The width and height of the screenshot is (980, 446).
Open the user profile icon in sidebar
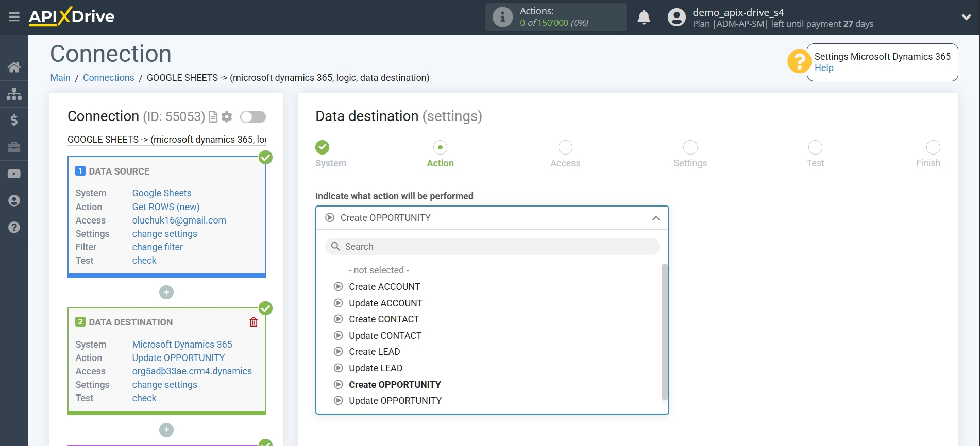click(14, 200)
